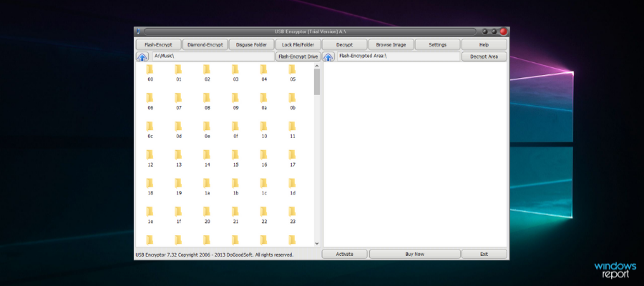The height and width of the screenshot is (286, 644).
Task: Select the folder named 09
Action: [x=235, y=102]
